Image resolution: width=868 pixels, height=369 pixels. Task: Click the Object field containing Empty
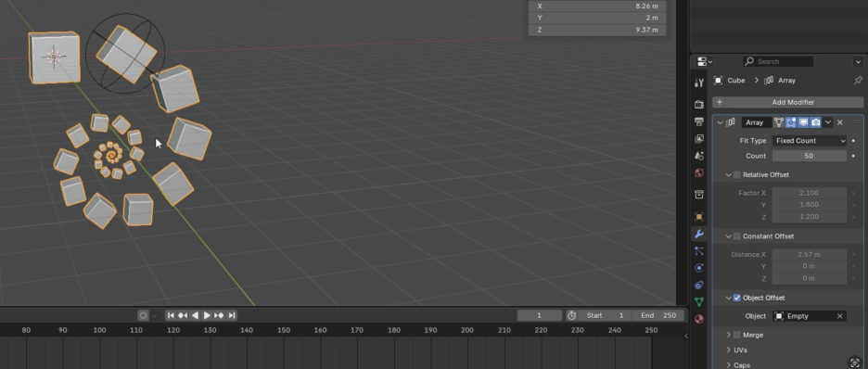coord(810,316)
